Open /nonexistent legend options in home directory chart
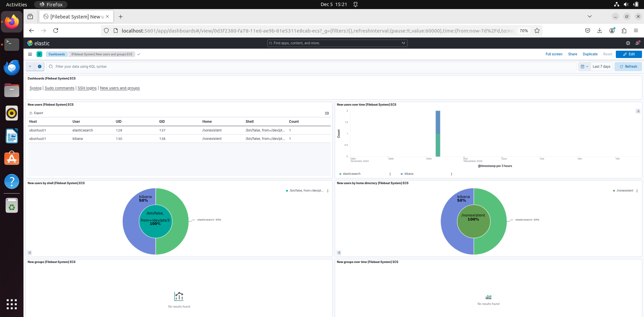644x317 pixels. point(637,191)
